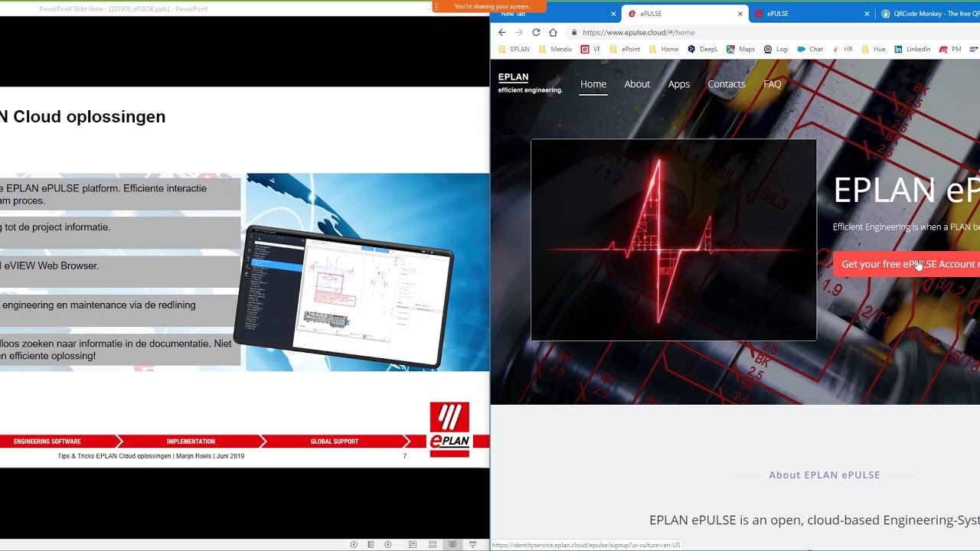The height and width of the screenshot is (551, 980).
Task: Open the Apps menu item
Action: (x=679, y=84)
